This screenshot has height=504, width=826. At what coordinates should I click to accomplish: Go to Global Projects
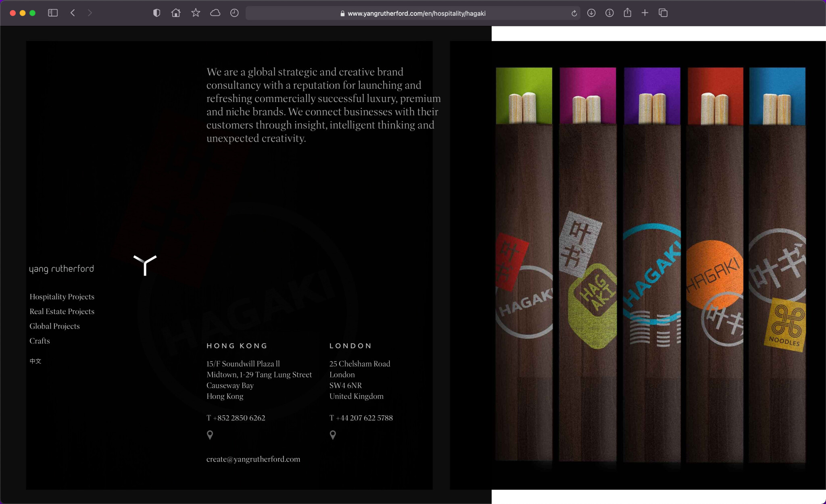54,326
